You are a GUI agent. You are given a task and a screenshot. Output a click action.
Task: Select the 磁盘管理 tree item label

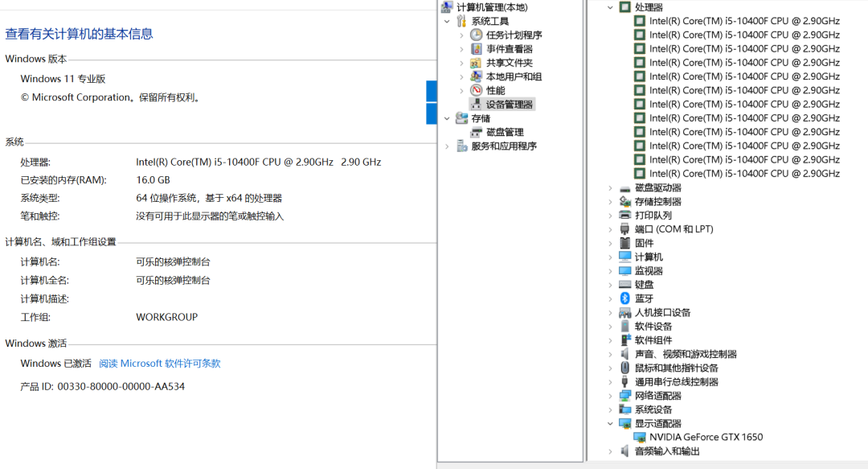505,132
